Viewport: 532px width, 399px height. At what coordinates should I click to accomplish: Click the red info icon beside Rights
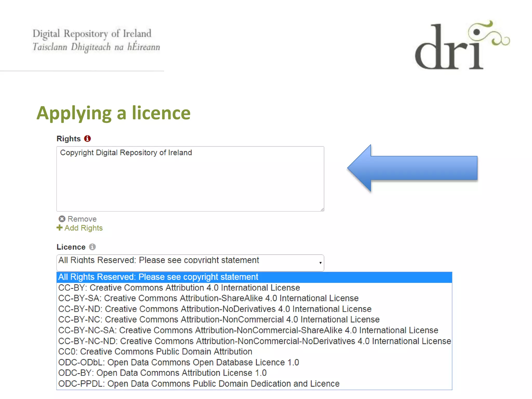[87, 138]
